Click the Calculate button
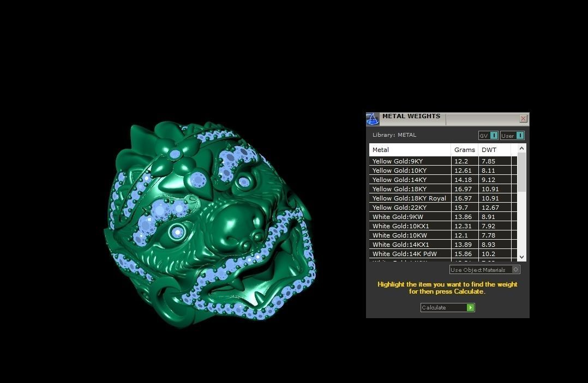The height and width of the screenshot is (383, 588). pos(448,307)
